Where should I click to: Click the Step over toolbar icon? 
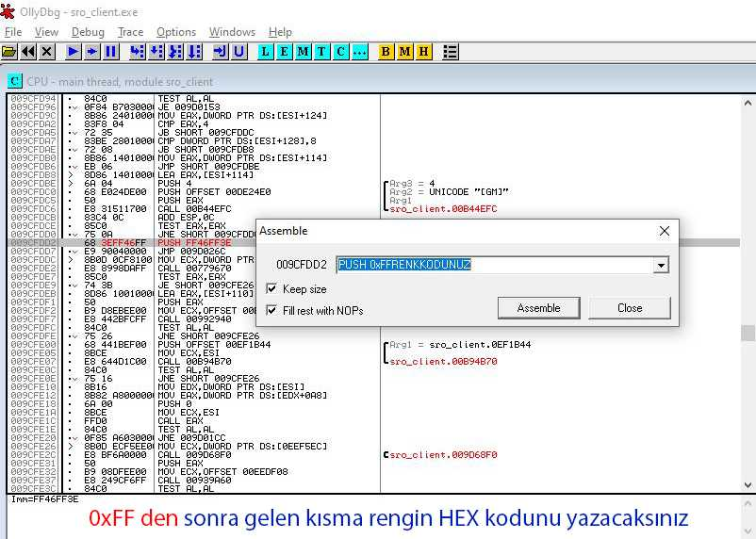coord(156,52)
